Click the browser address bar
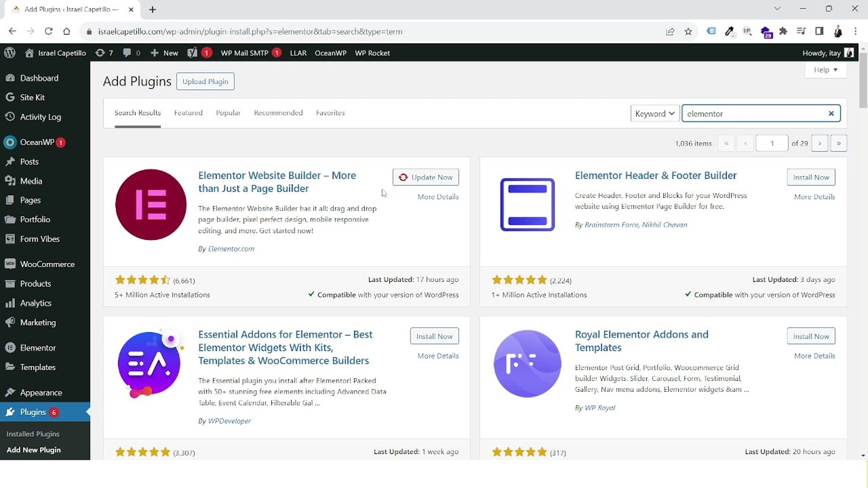868x488 pixels. click(x=373, y=31)
